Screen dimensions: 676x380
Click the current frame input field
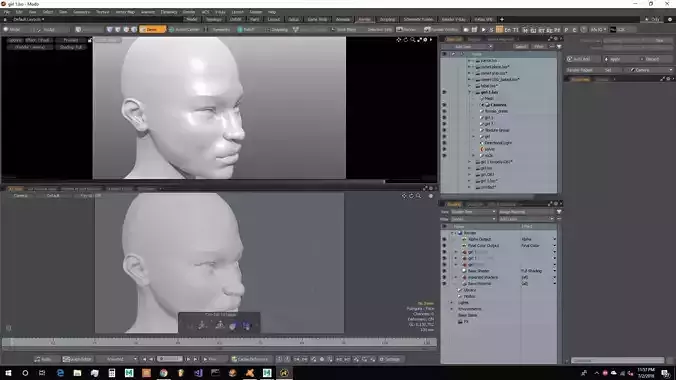click(x=170, y=359)
